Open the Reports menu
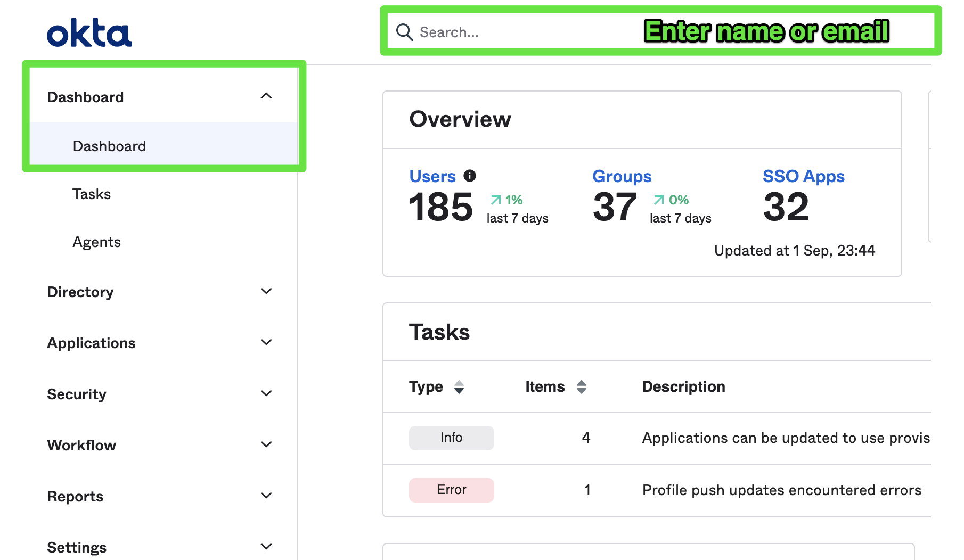The image size is (964, 560). 75,496
